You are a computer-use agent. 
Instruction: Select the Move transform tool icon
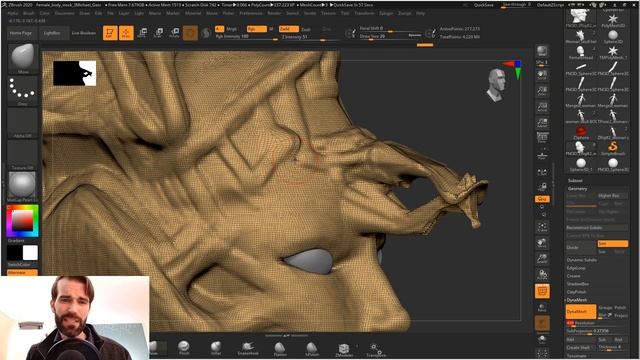coord(142,33)
